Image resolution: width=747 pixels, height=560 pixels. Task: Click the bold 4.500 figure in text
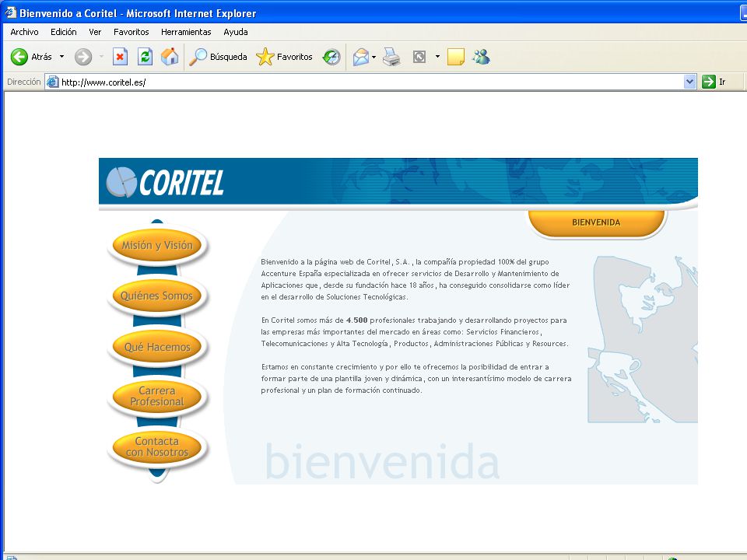point(357,320)
